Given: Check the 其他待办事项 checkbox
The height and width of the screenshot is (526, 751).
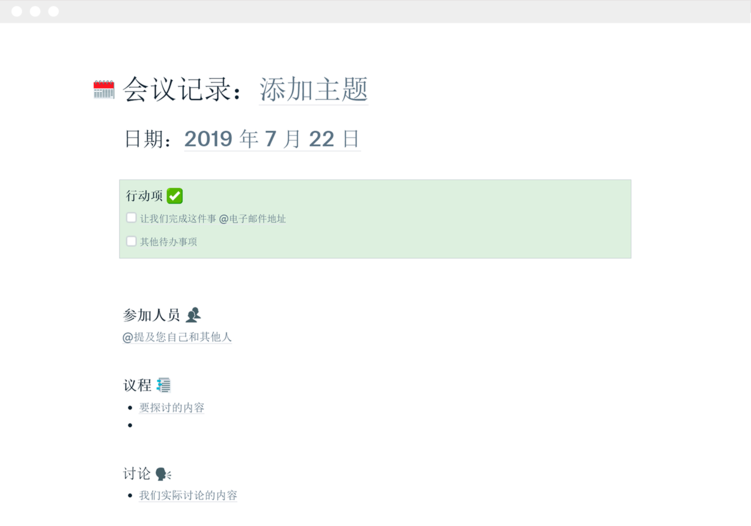Looking at the screenshot, I should [131, 241].
